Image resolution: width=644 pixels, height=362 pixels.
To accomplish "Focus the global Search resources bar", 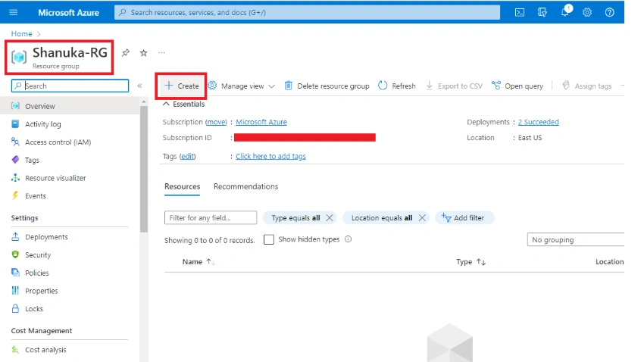I will pyautogui.click(x=307, y=12).
